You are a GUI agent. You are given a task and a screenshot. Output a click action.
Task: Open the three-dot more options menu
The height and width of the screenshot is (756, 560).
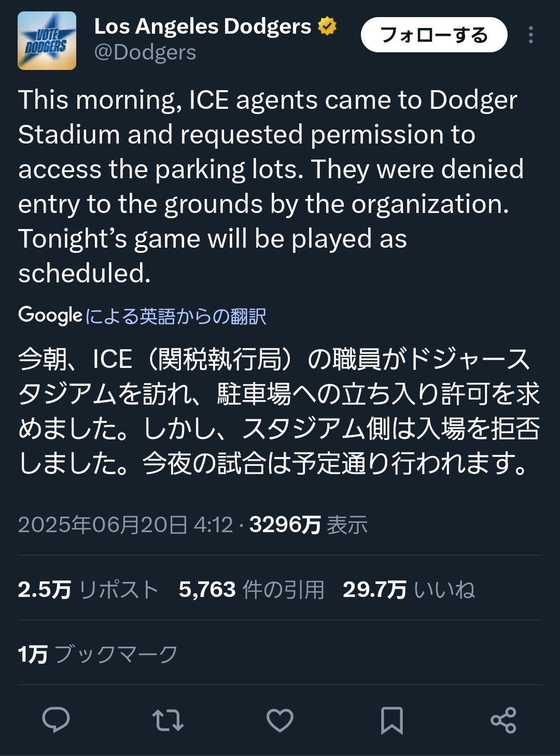[530, 35]
